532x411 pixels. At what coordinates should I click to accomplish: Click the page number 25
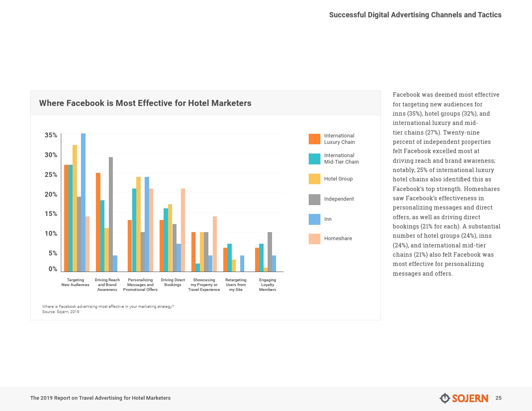click(x=499, y=398)
